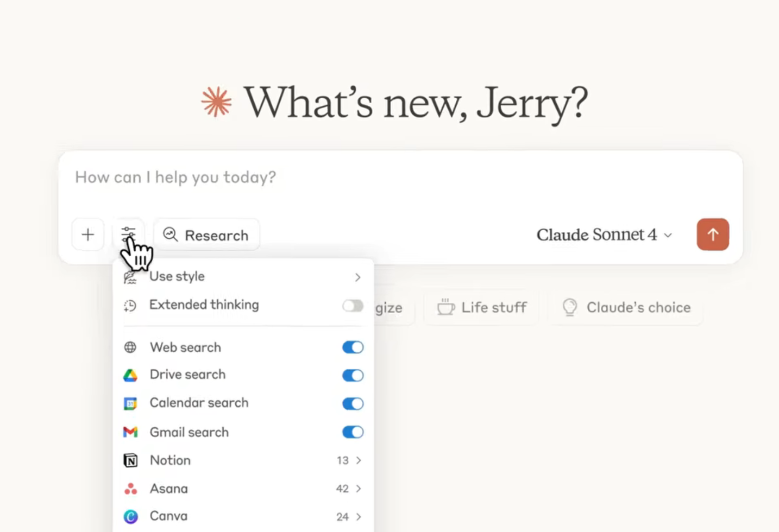Toggle Extended thinking switch on
This screenshot has width=779, height=532.
[x=353, y=306]
